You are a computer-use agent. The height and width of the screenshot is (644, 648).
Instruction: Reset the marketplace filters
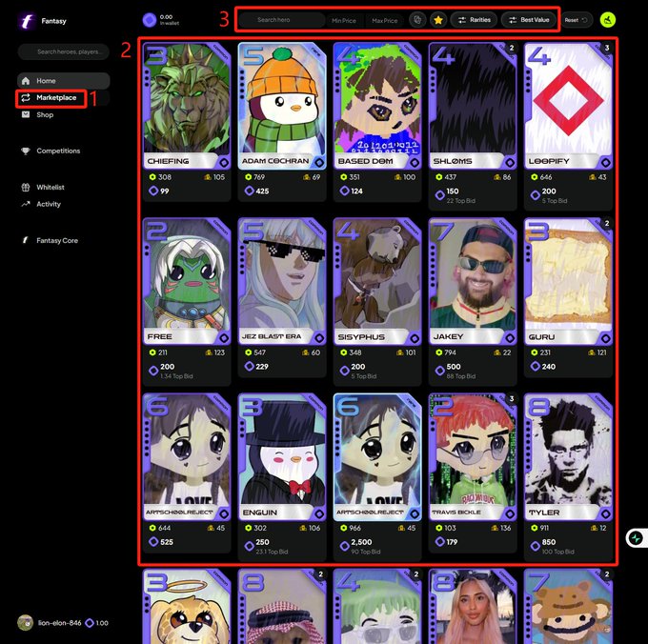pyautogui.click(x=577, y=20)
